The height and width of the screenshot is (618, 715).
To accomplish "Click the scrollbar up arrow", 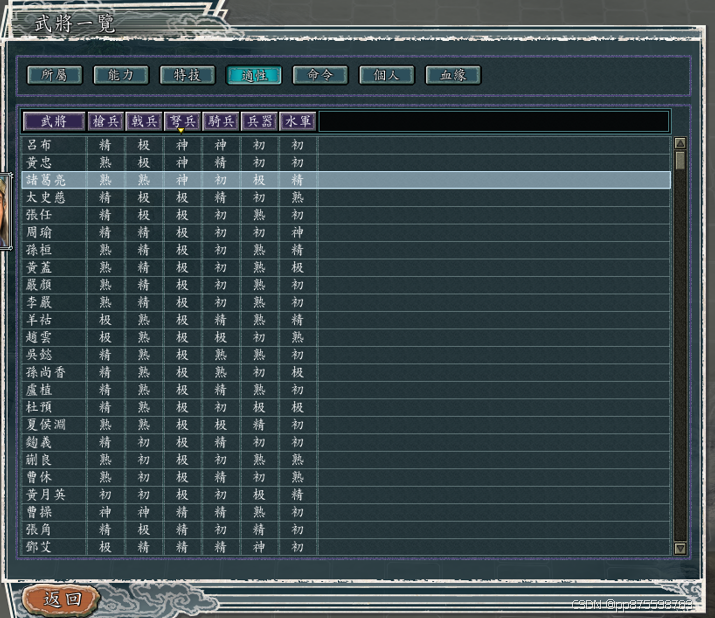I will (x=680, y=143).
